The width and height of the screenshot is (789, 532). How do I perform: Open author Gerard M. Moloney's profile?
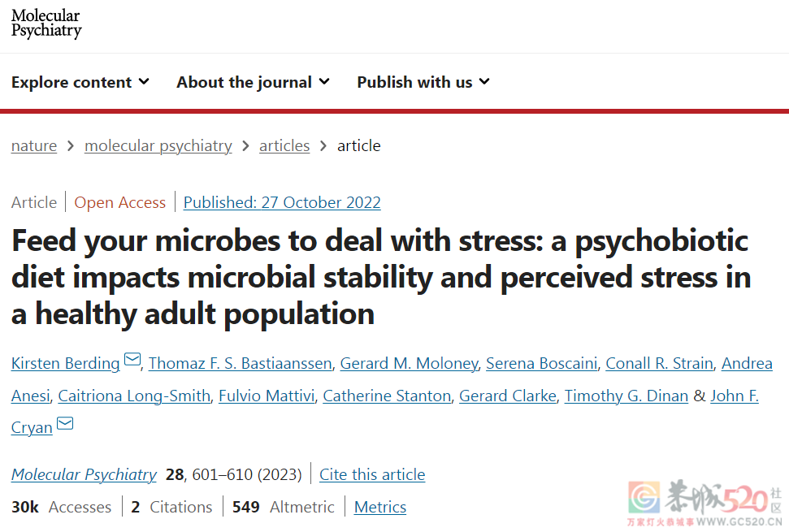pos(409,363)
